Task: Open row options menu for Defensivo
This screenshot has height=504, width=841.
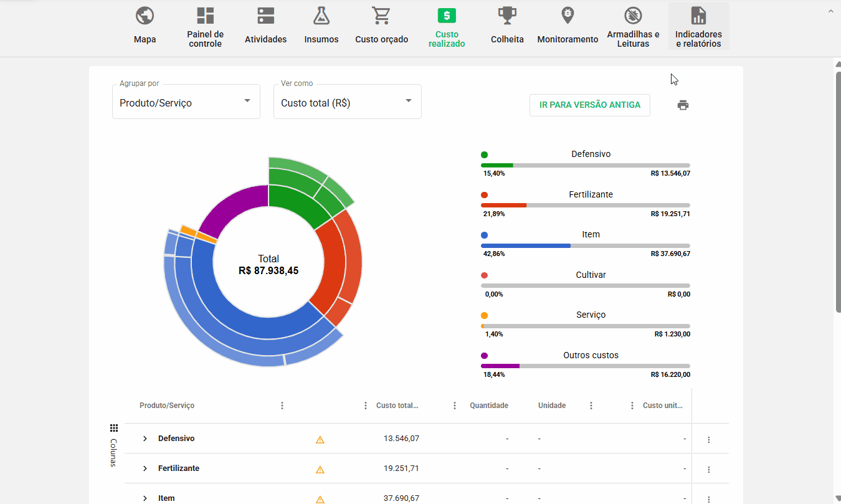Action: point(708,439)
